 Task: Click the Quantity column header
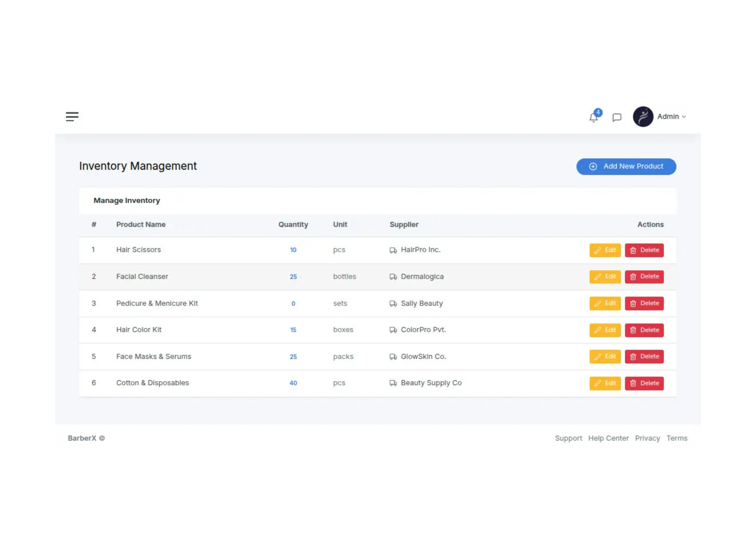(293, 225)
